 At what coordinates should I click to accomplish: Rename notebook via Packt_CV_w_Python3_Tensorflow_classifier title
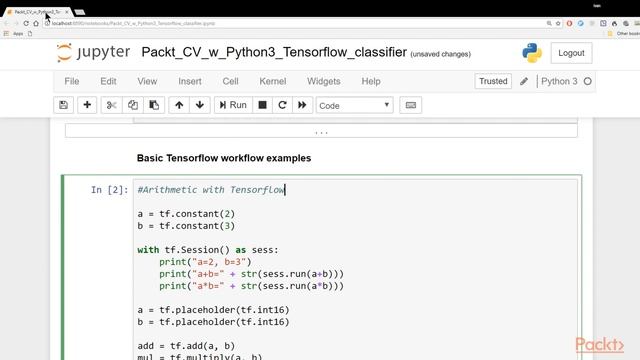click(x=274, y=52)
